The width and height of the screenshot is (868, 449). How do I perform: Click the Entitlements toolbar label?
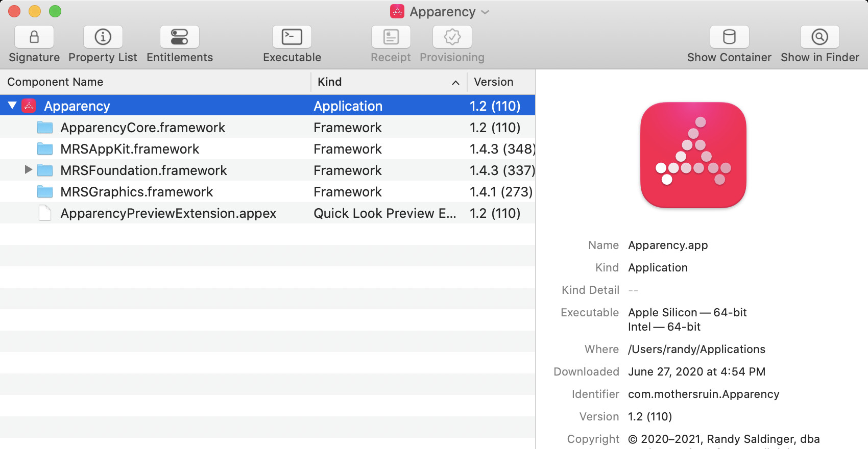[180, 57]
